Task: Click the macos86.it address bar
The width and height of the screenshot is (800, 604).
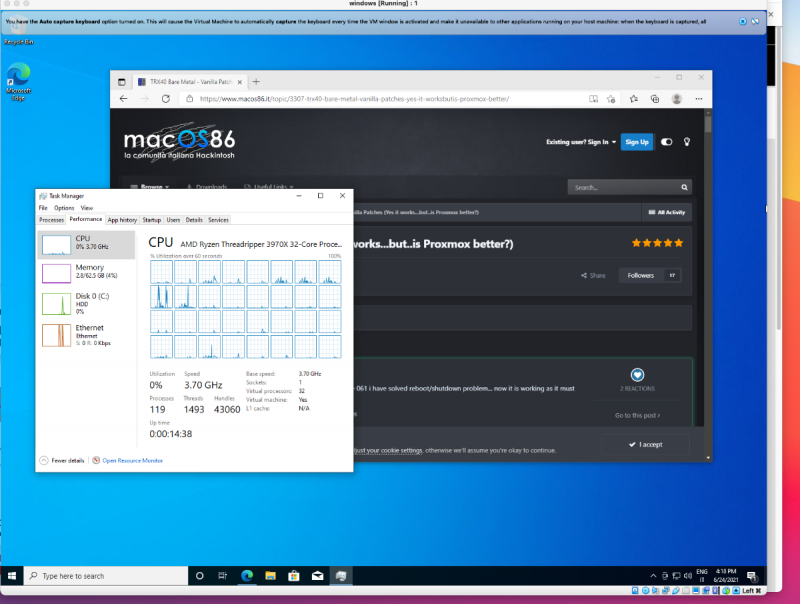Action: click(x=354, y=99)
